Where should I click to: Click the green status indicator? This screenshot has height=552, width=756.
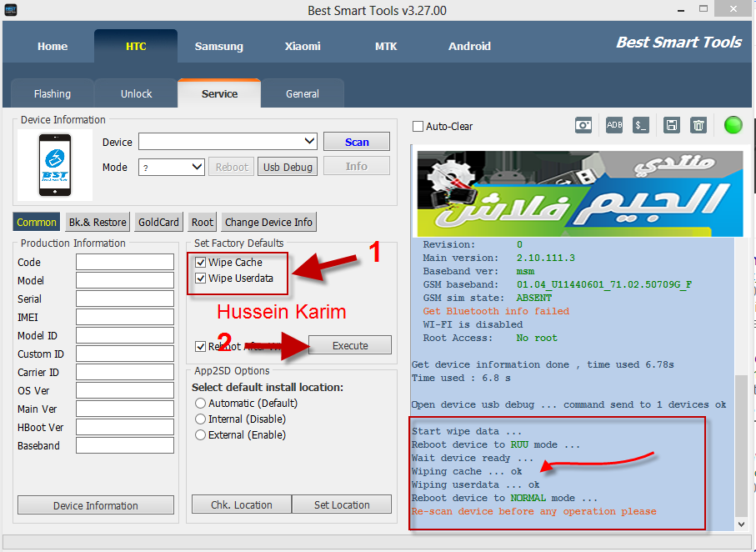[x=733, y=125]
